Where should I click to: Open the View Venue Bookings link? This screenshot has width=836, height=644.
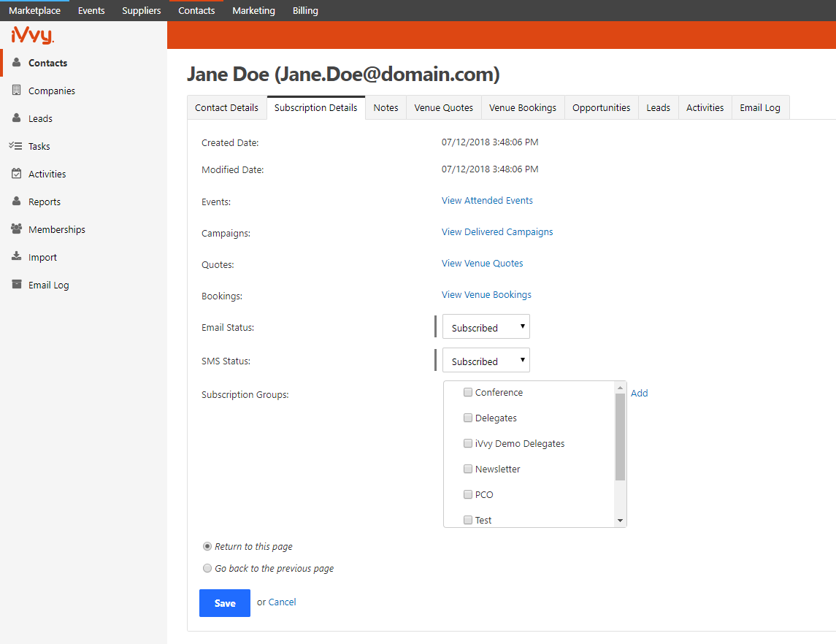tap(487, 295)
